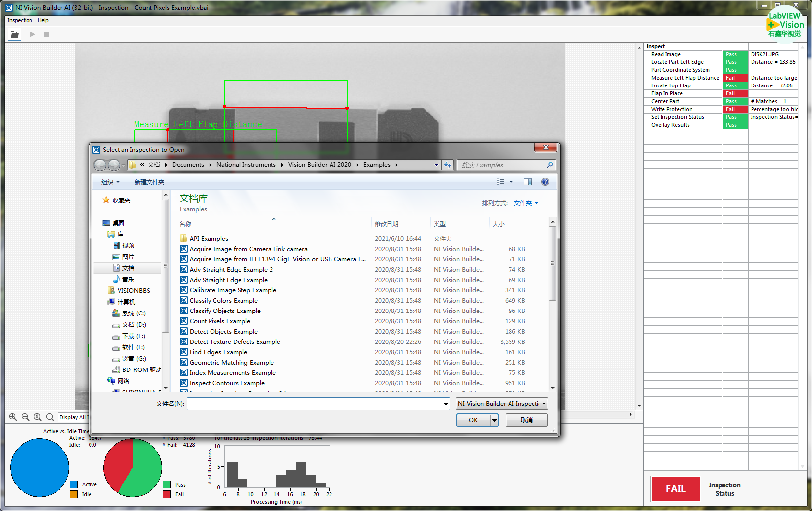Click the change view icon in dialog

click(501, 182)
